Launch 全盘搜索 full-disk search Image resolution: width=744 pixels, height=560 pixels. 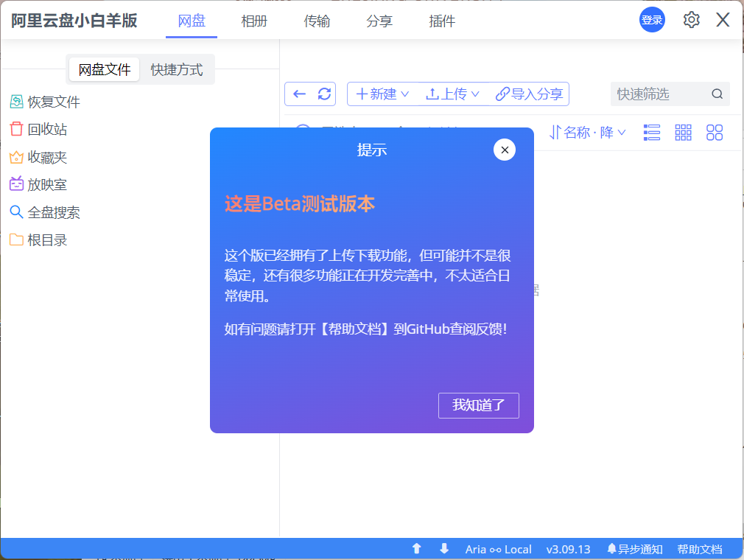click(44, 212)
